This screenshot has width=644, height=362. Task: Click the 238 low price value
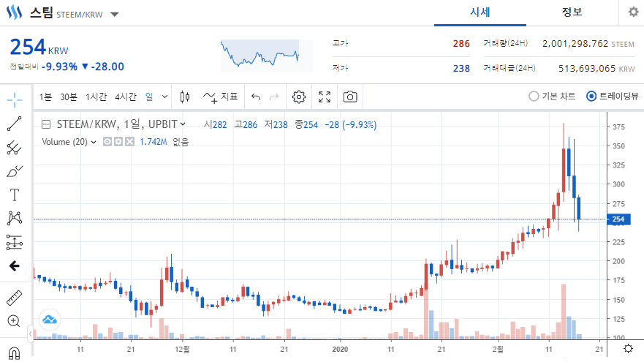tap(461, 69)
